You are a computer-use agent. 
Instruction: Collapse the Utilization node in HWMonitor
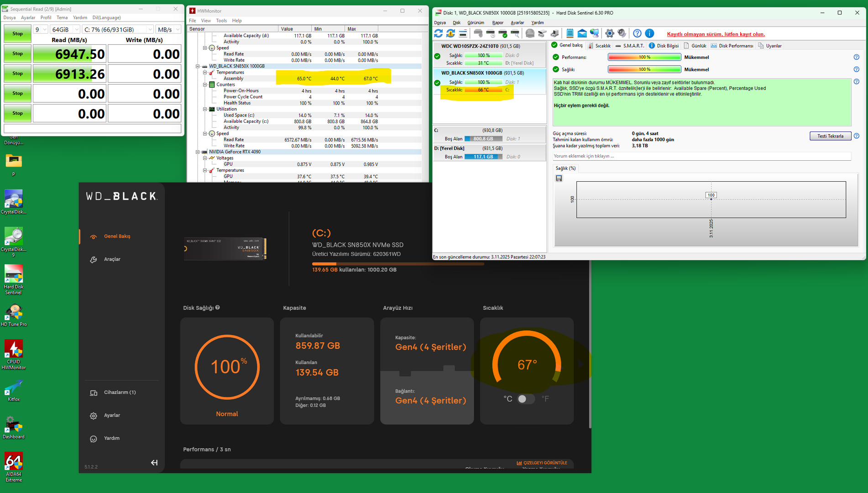click(205, 109)
